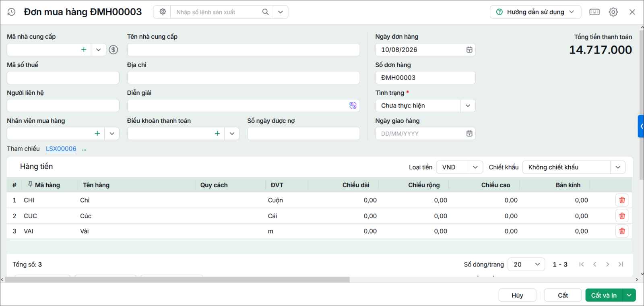
Task: Click item code CHI in the table
Action: (x=29, y=200)
